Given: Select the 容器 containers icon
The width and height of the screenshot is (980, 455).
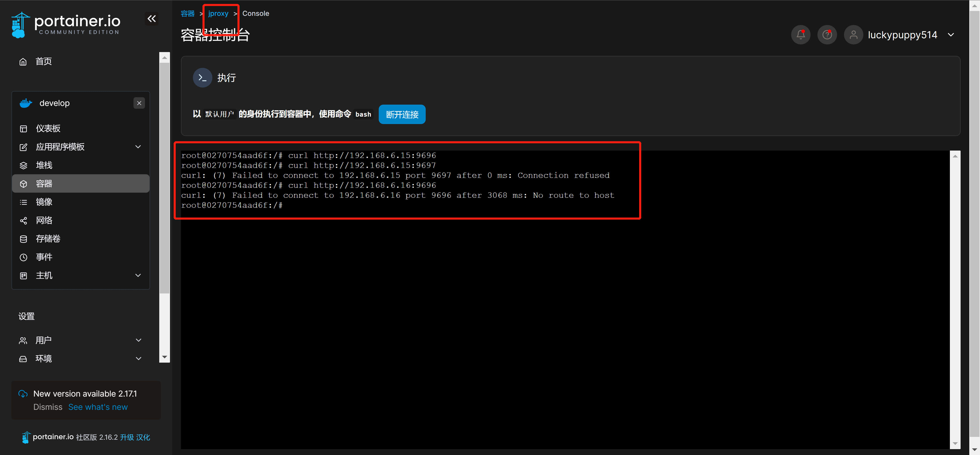Looking at the screenshot, I should click(x=23, y=183).
